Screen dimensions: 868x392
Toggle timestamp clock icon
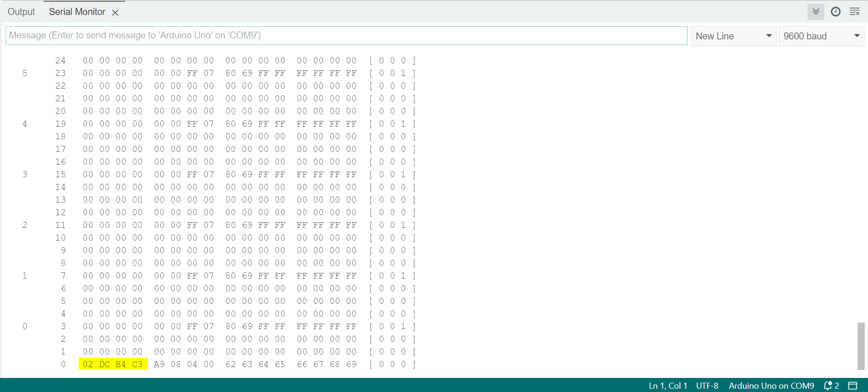pos(835,12)
